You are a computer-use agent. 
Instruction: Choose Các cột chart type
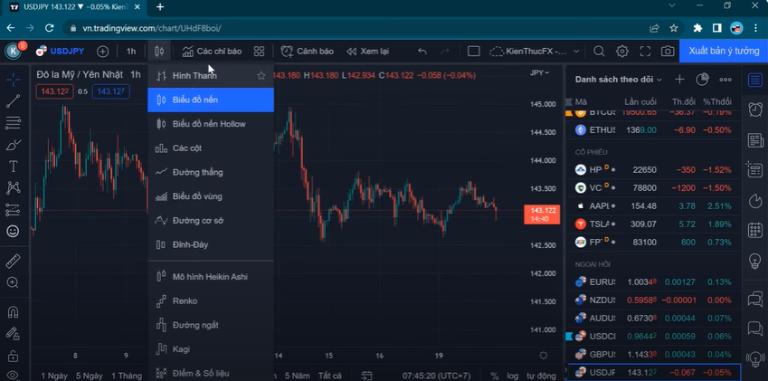coord(211,148)
